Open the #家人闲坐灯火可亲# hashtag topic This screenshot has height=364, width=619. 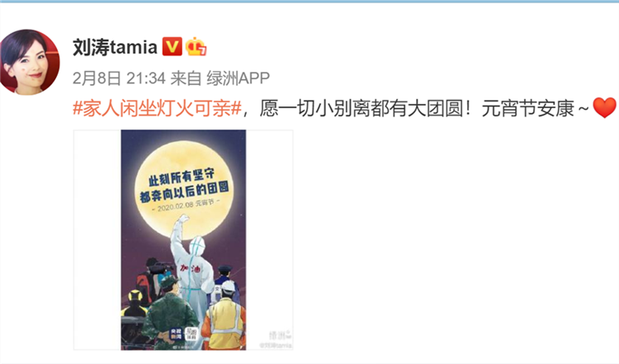157,108
